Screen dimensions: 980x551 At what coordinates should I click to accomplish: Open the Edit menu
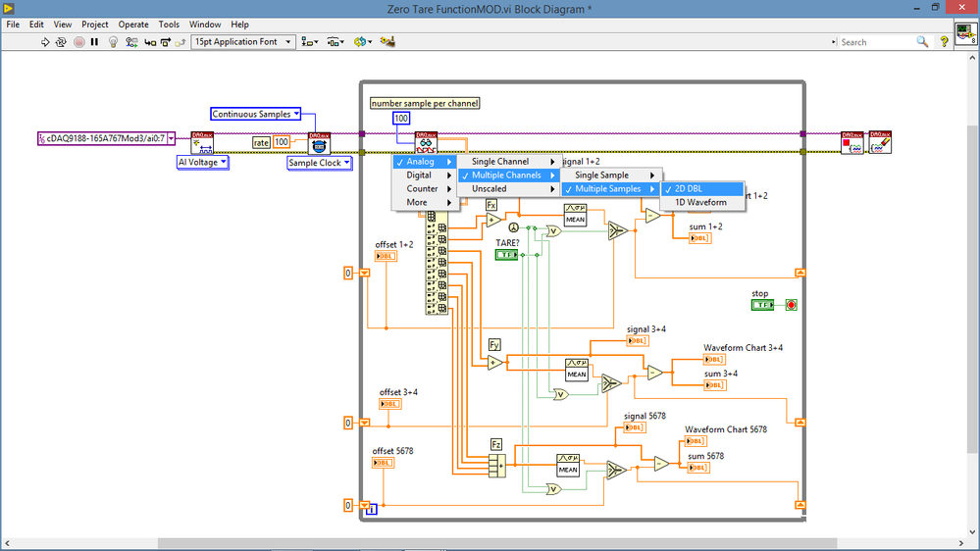coord(36,25)
